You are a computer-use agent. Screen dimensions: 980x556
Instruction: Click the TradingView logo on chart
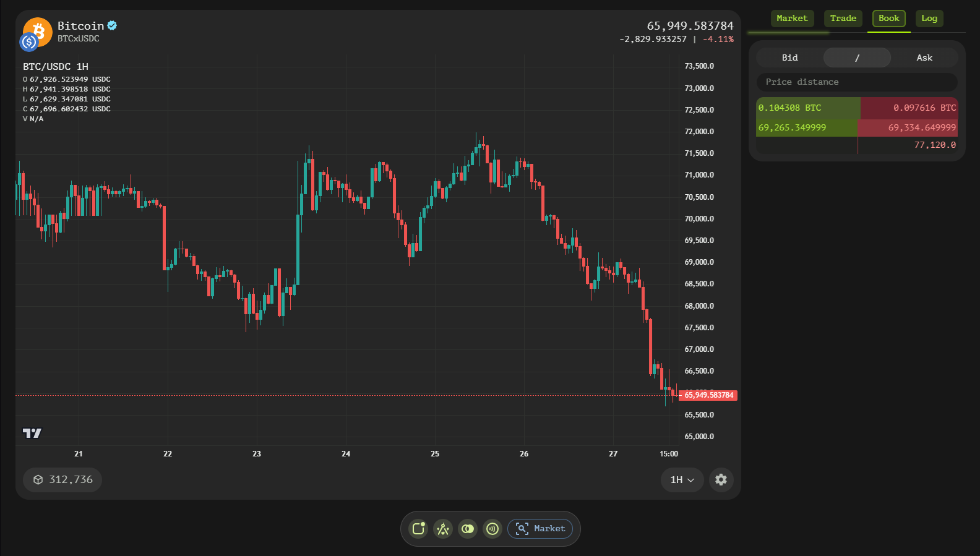coord(32,433)
